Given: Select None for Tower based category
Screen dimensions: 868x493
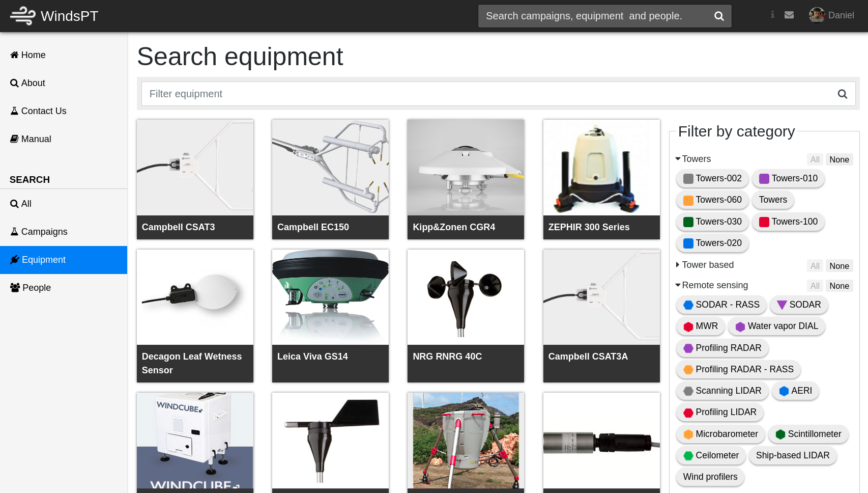Looking at the screenshot, I should coord(839,266).
